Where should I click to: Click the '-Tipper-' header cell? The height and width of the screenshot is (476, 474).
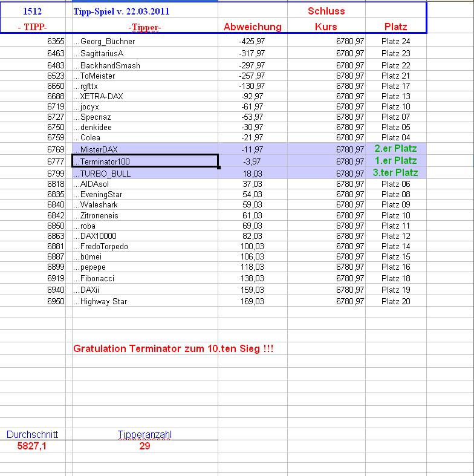pyautogui.click(x=144, y=28)
